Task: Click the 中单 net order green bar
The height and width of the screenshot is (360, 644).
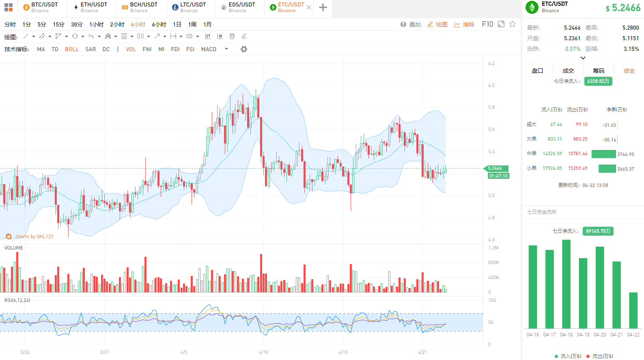Action: pos(604,154)
